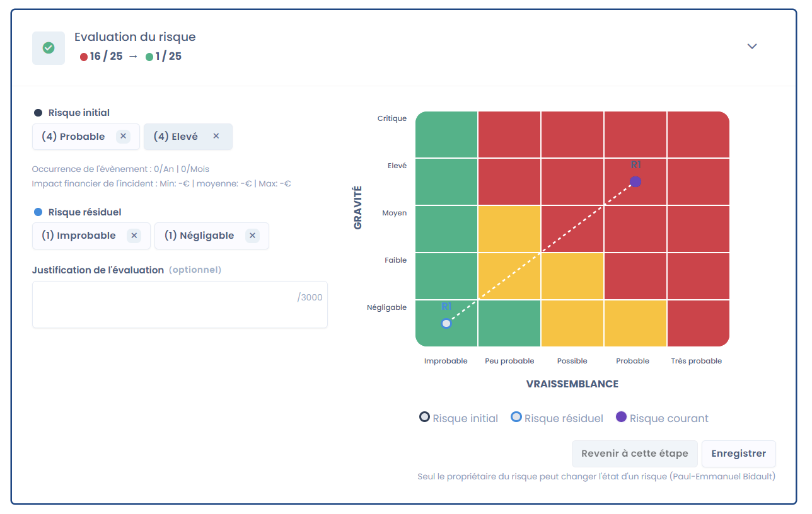
Task: Click the Négligable / Très probable red cell
Action: click(x=699, y=323)
